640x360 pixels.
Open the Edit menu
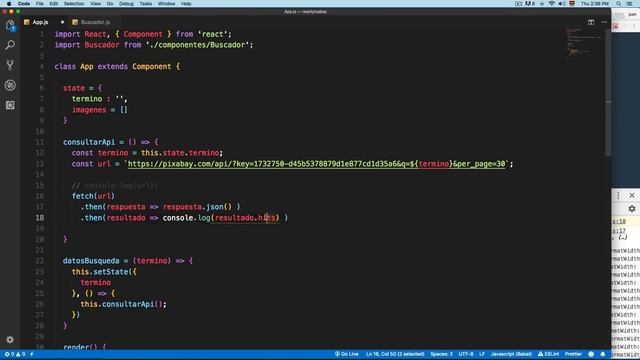(x=53, y=4)
